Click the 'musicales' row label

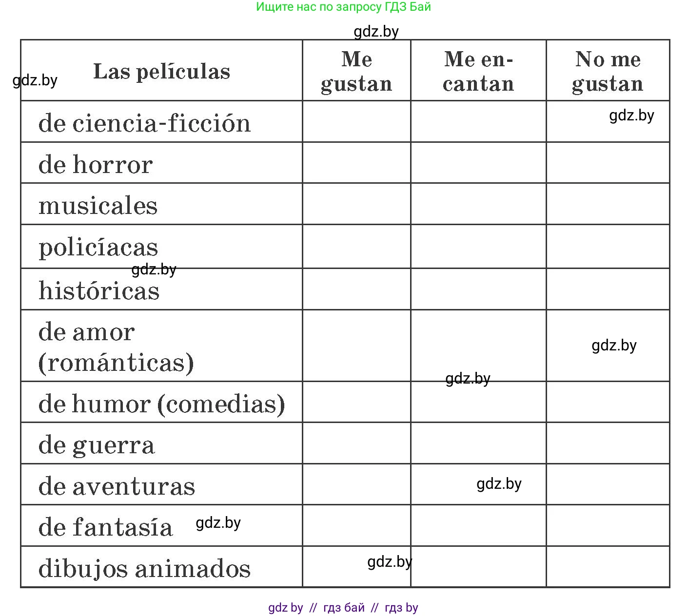click(x=98, y=205)
